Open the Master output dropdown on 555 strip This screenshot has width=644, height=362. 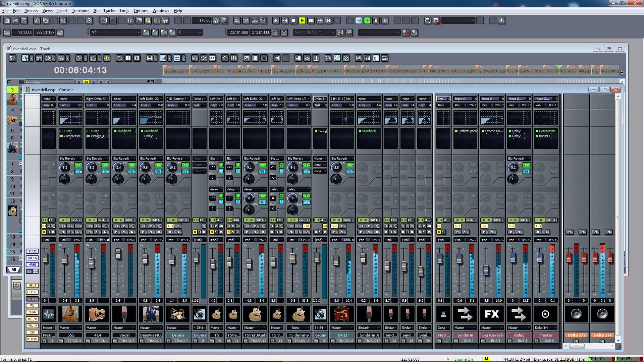pyautogui.click(x=70, y=327)
